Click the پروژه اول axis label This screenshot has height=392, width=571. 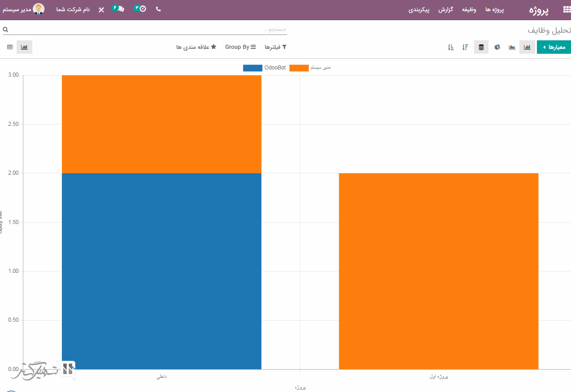tap(439, 377)
